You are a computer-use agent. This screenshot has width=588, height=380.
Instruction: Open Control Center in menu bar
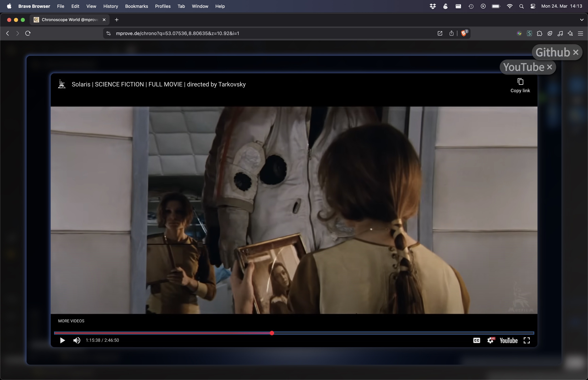coord(533,6)
